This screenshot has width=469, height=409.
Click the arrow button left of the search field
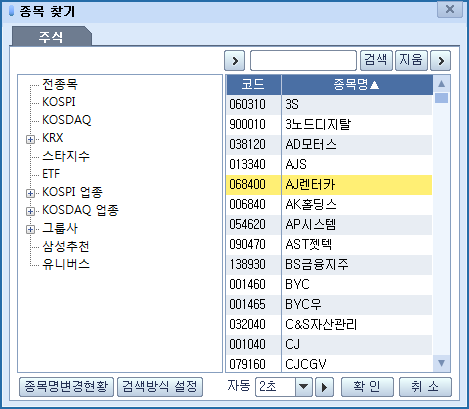(x=235, y=61)
